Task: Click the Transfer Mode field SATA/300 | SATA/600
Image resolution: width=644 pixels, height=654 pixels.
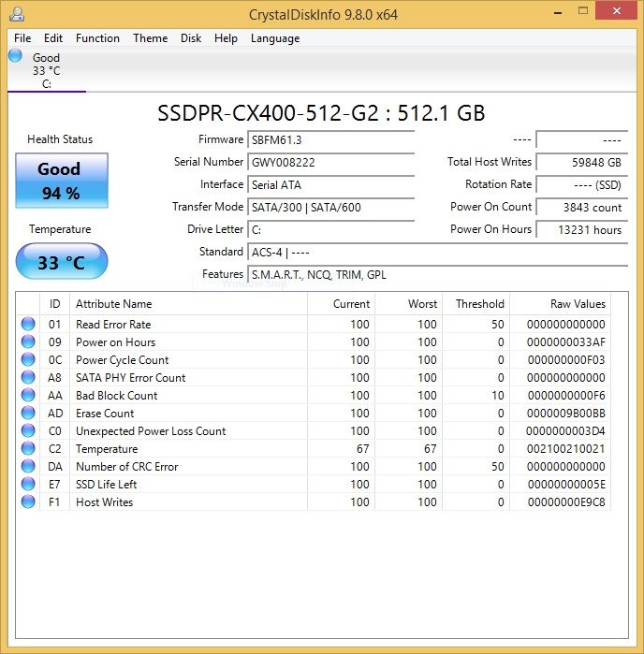Action: (331, 208)
